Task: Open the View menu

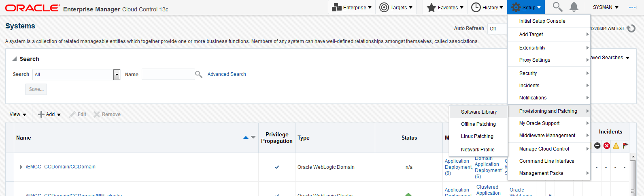Action: (x=18, y=114)
